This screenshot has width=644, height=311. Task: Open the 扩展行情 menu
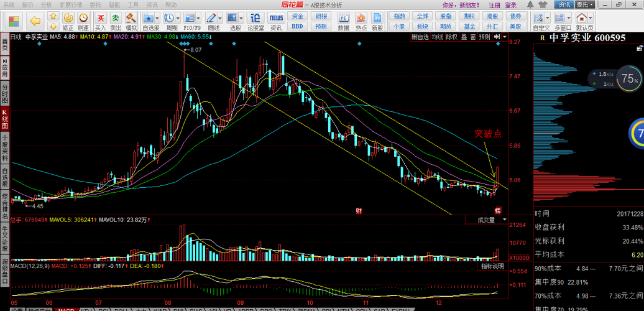71,5
